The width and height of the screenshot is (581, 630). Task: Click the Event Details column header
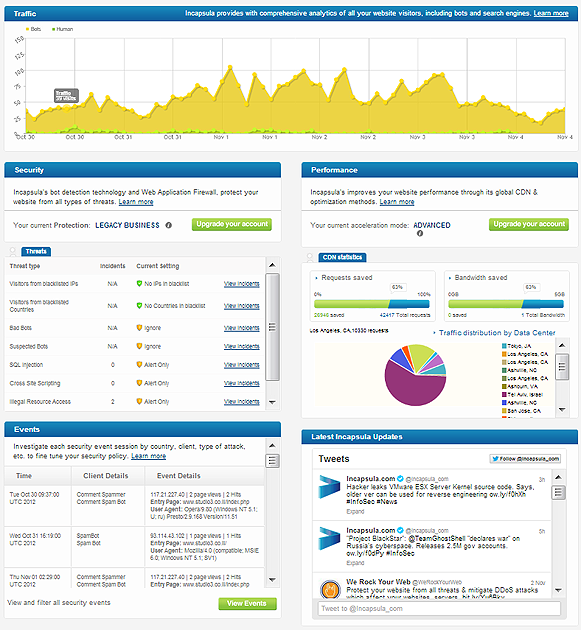(x=178, y=476)
